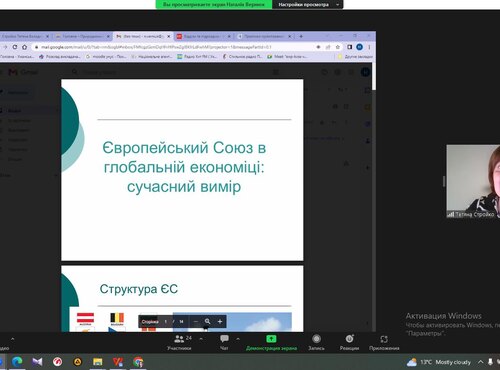
Task: Click the microphone icon in the system tray
Action: coord(490,362)
